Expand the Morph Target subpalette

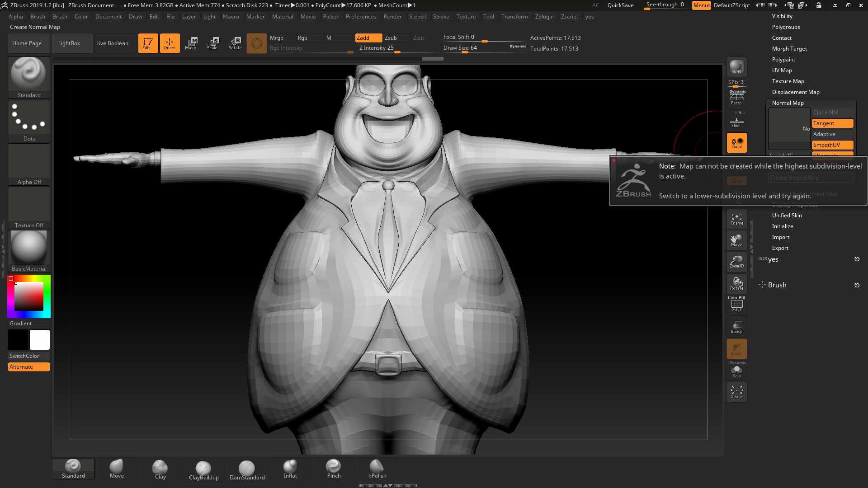789,49
